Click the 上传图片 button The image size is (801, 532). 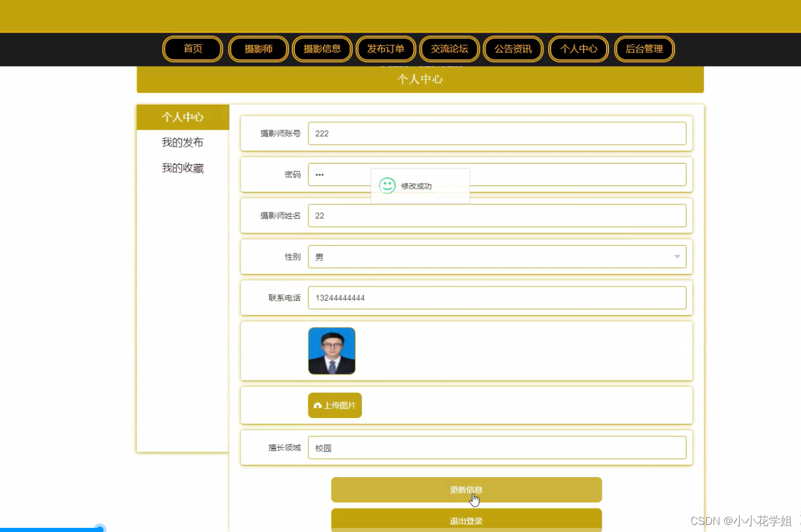(334, 405)
